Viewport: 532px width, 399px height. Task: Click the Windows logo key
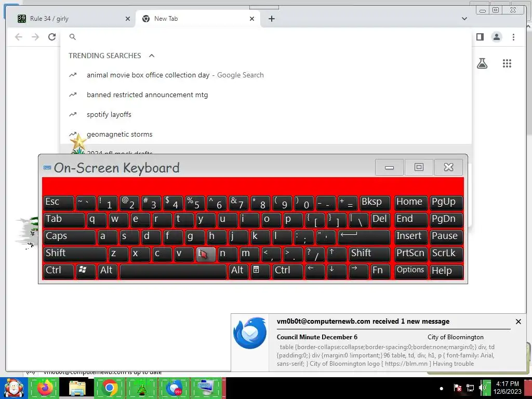86,271
